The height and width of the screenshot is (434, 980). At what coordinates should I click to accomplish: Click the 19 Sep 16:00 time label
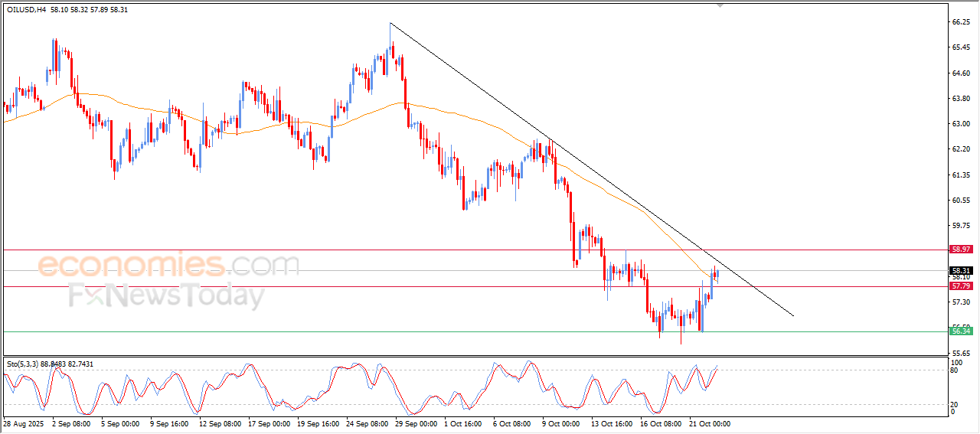point(317,423)
